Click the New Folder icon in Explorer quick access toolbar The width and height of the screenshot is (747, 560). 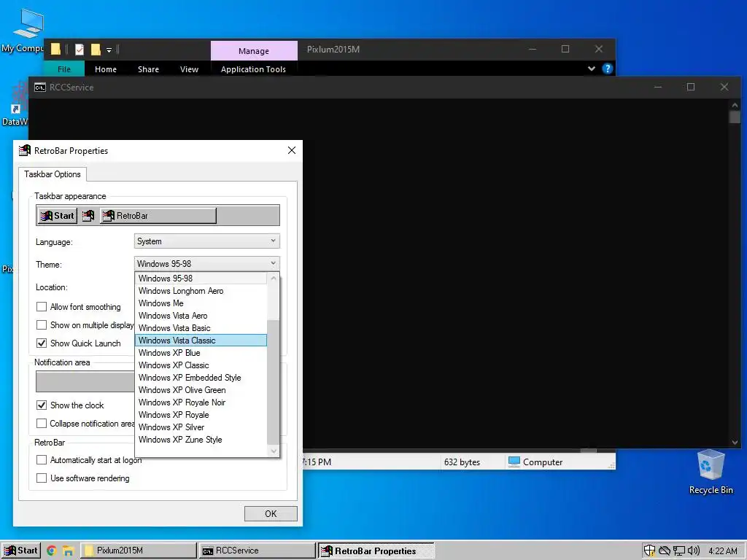pyautogui.click(x=96, y=49)
